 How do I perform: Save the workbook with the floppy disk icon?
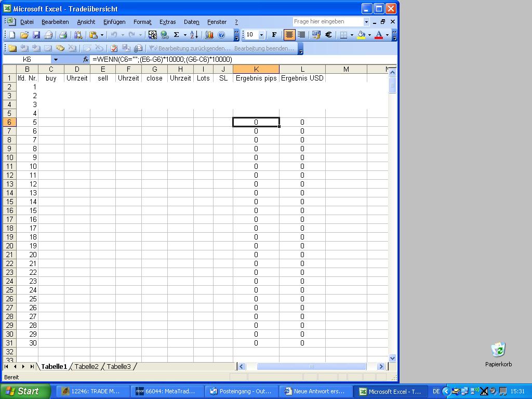[x=36, y=35]
